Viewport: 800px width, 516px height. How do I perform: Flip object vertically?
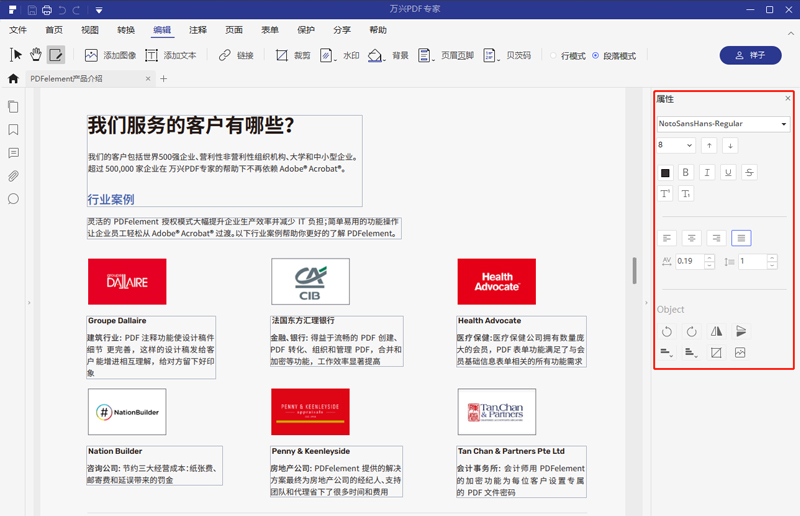tap(741, 331)
